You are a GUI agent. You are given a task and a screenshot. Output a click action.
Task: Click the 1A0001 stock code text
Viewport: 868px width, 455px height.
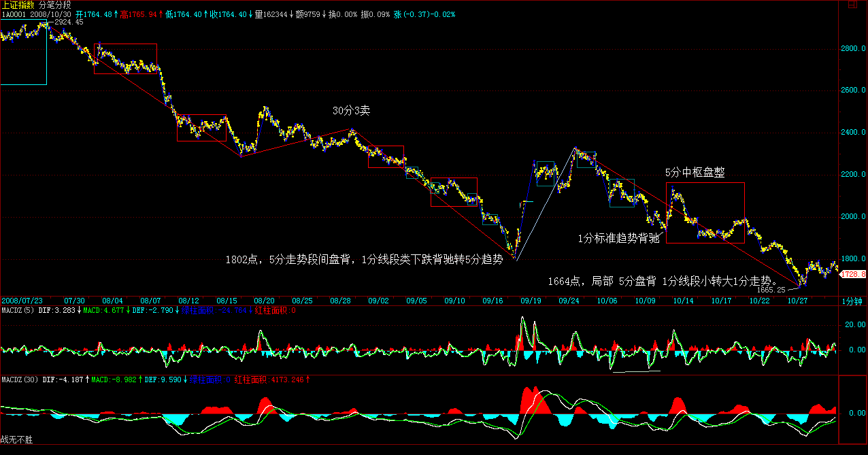pyautogui.click(x=13, y=14)
